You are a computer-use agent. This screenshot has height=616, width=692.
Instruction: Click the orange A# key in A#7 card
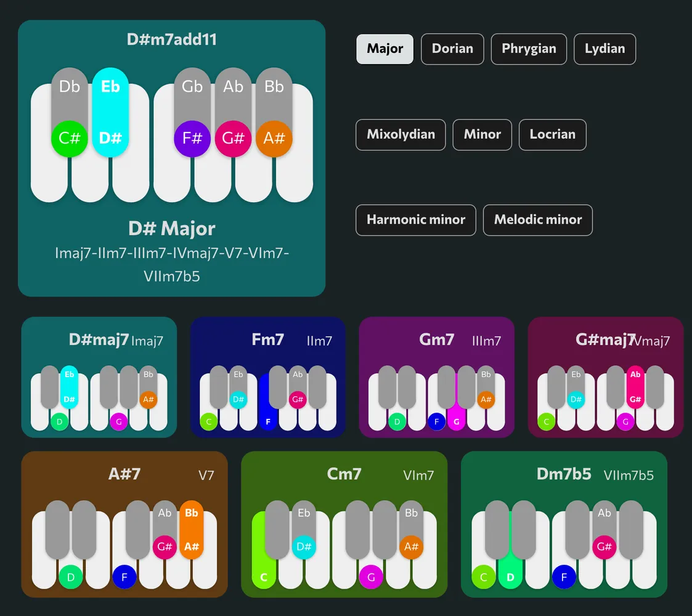point(192,546)
